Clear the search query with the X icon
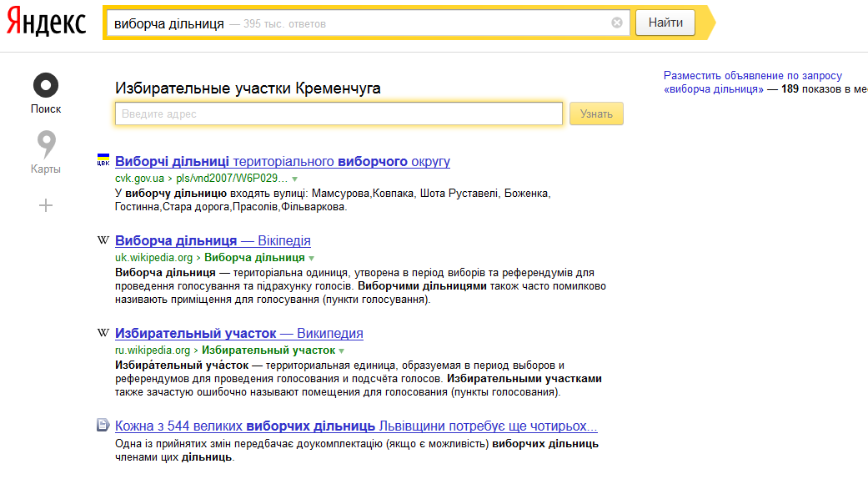Screen dimensions: 868x479 [617, 23]
